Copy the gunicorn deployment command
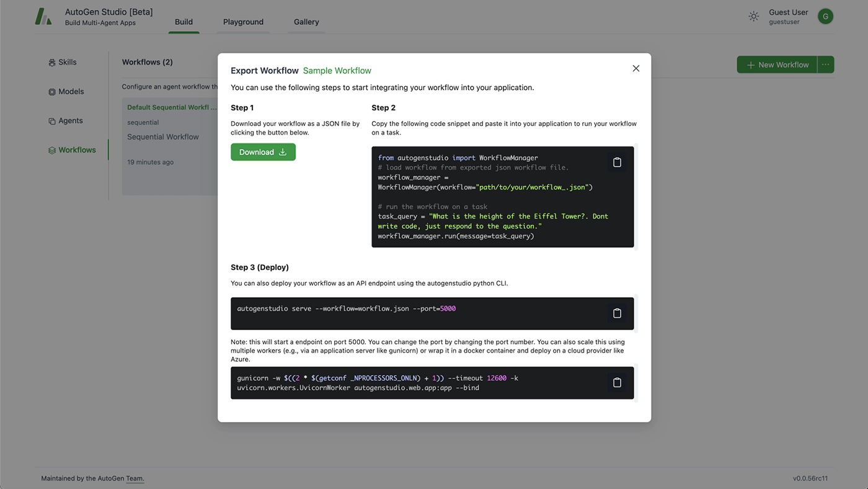 point(617,382)
